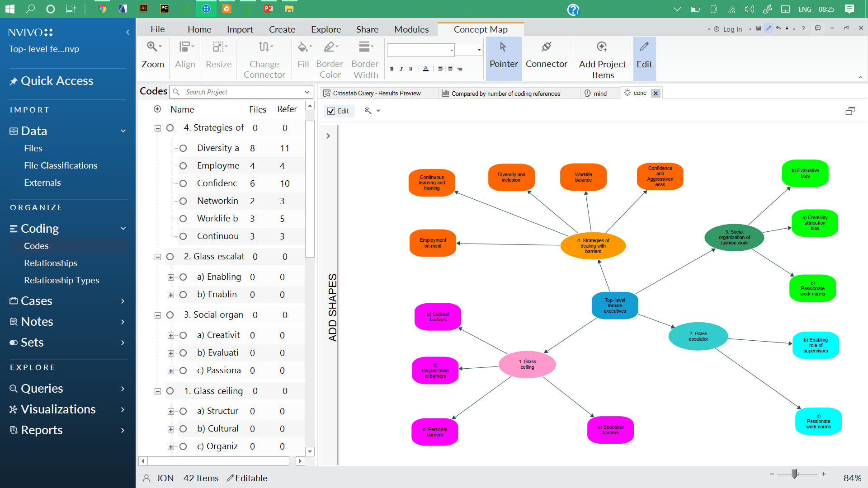Expand the Social organization tree item
The image size is (868, 488).
pyautogui.click(x=158, y=314)
